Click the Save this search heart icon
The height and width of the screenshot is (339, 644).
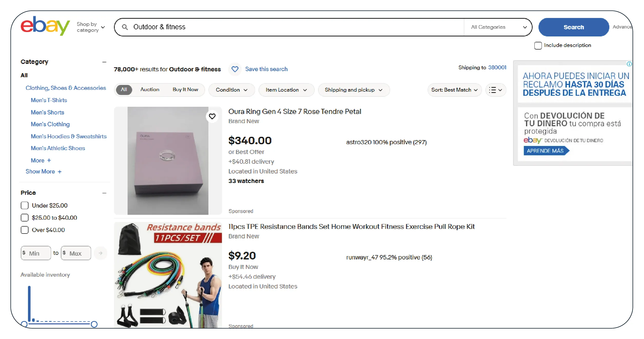tap(235, 69)
